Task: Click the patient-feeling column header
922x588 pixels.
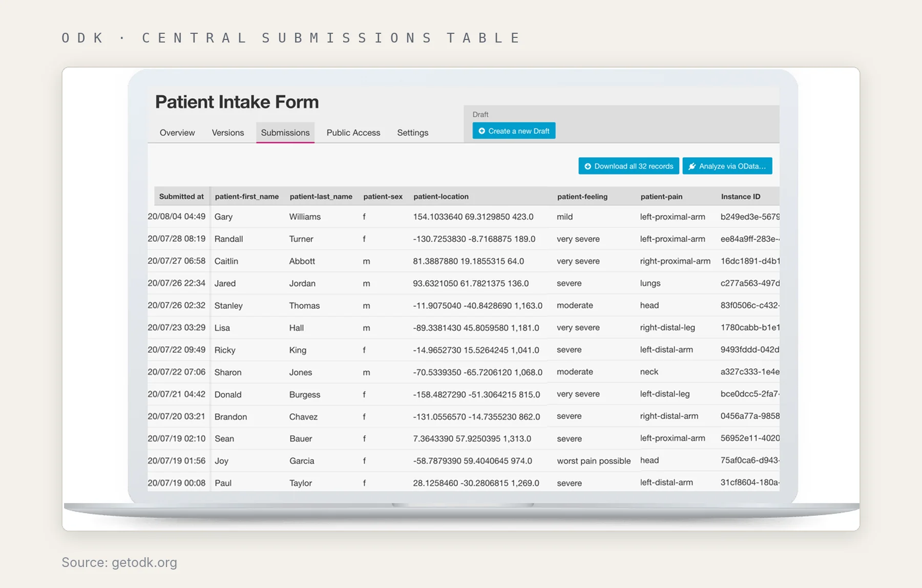Action: coord(582,197)
